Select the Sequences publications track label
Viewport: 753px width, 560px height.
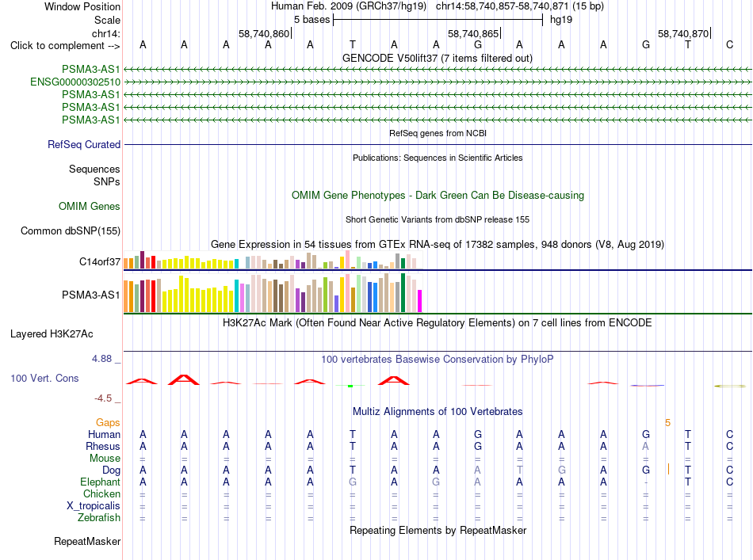(94, 169)
